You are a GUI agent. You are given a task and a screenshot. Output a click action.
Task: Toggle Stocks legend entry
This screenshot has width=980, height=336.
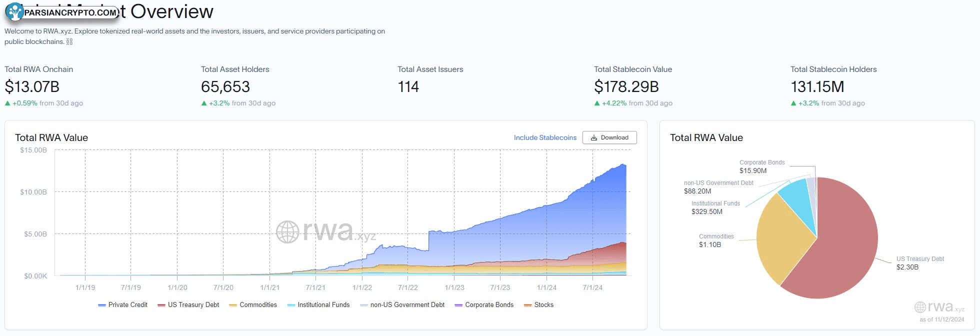[539, 305]
